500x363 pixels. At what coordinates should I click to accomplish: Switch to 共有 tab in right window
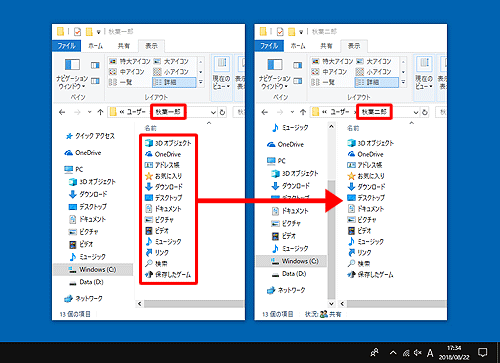pos(326,46)
